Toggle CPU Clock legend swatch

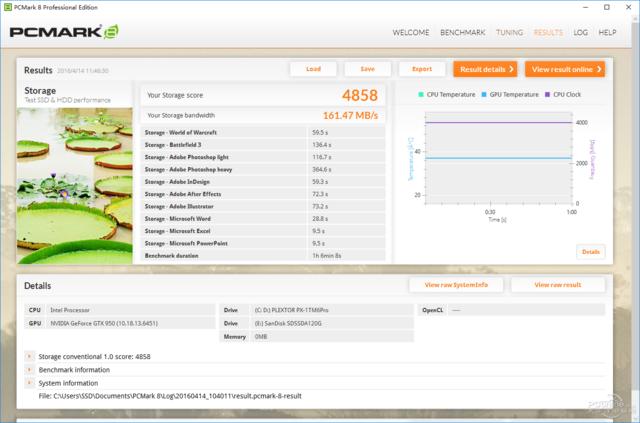pyautogui.click(x=547, y=94)
